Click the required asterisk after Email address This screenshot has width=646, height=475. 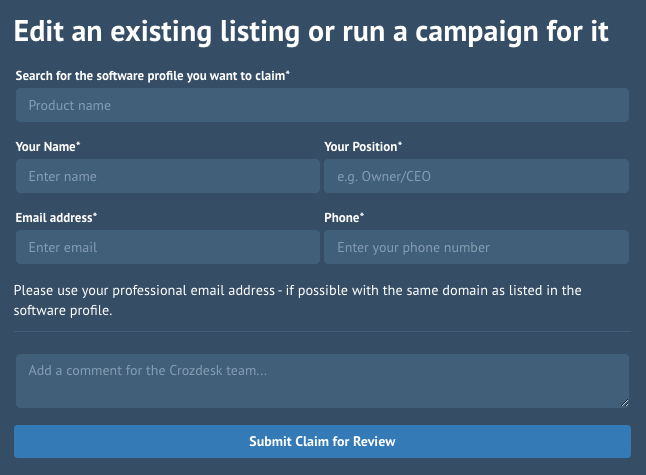coord(95,215)
